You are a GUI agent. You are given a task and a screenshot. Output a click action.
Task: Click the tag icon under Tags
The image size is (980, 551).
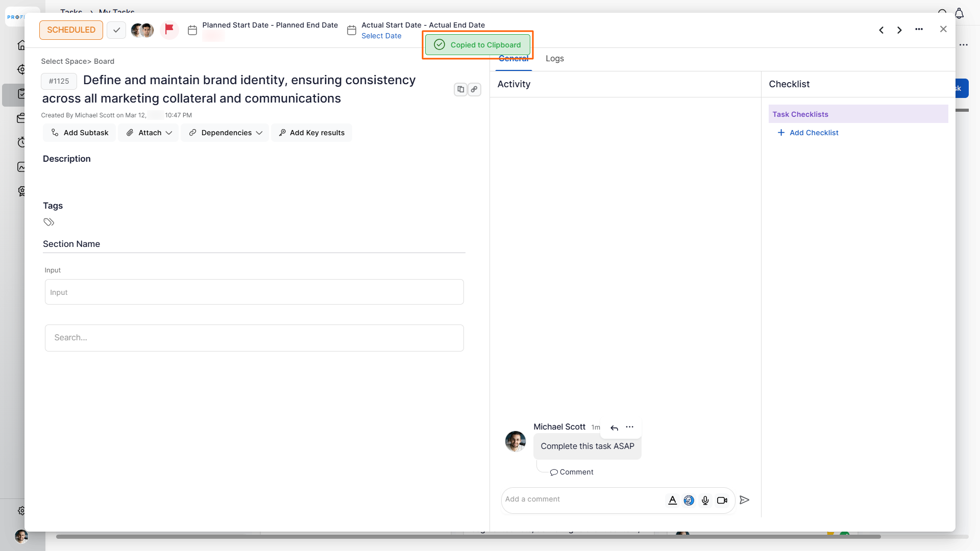[48, 222]
